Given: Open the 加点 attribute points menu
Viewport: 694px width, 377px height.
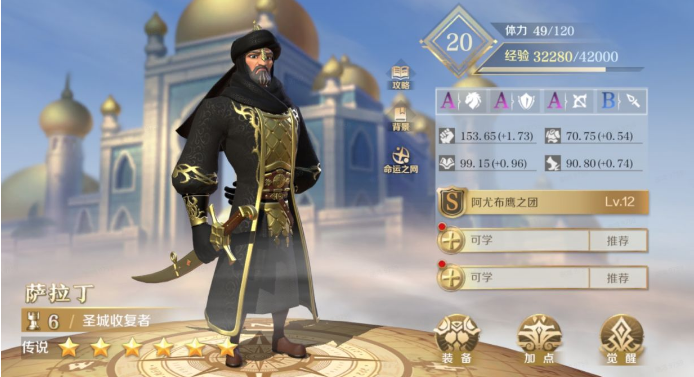Looking at the screenshot, I should 539,340.
